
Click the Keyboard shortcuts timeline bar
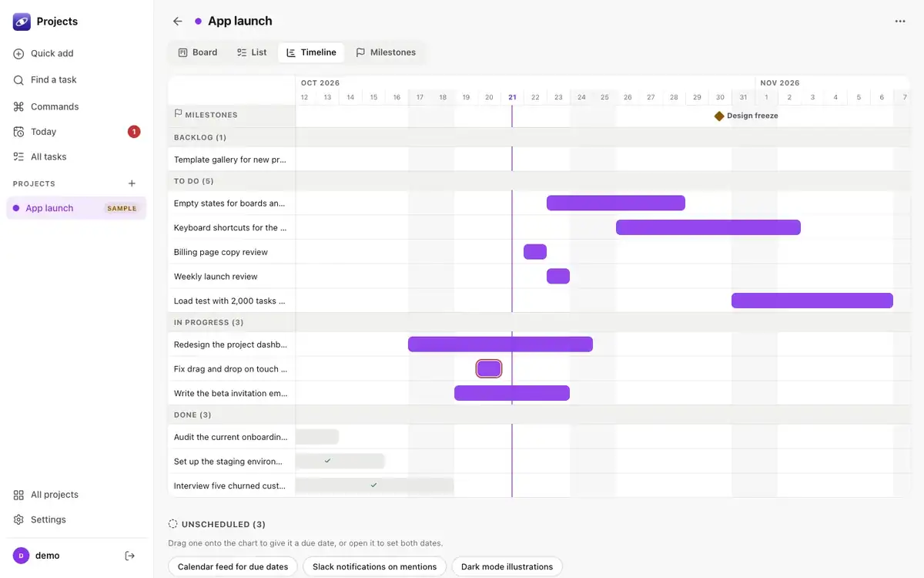tap(708, 227)
